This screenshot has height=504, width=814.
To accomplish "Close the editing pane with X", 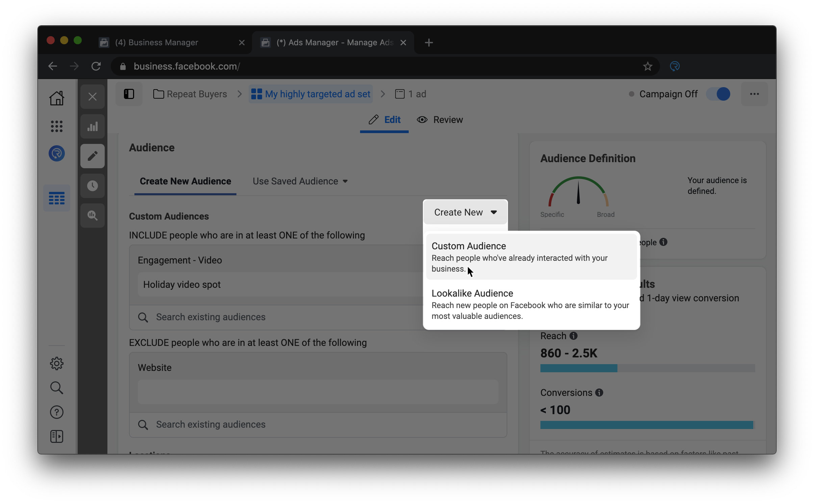I will click(93, 97).
